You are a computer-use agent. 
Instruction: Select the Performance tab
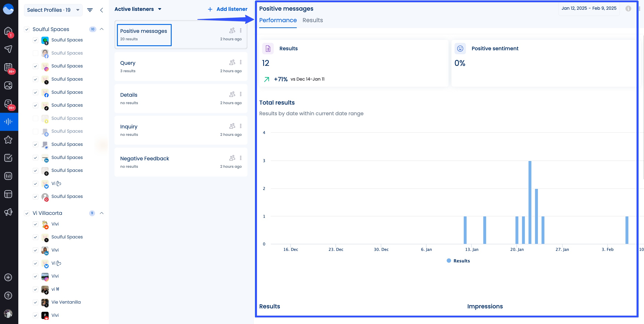[278, 20]
